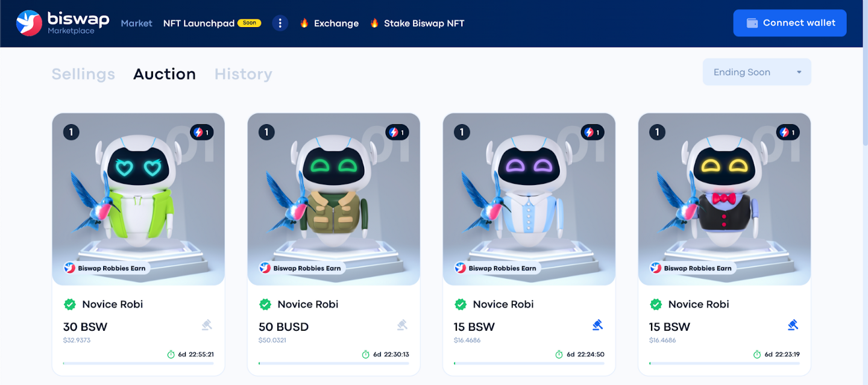Click the Biswap Marketplace logo
This screenshot has height=385, width=868.
click(63, 23)
